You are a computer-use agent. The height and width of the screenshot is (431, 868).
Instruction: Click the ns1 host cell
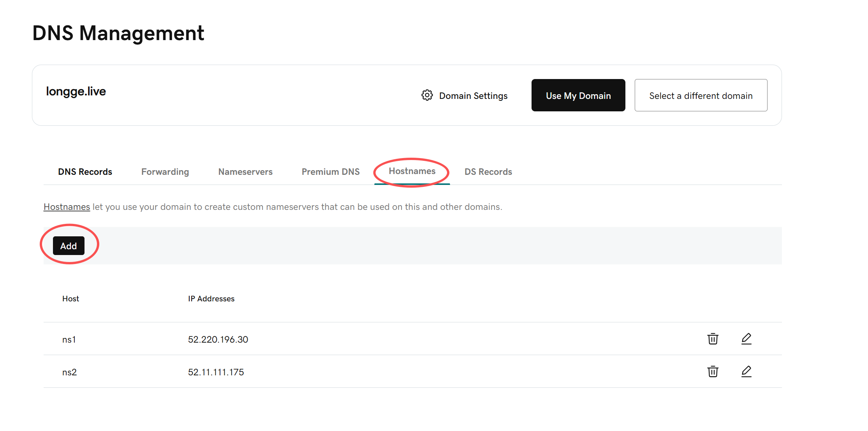tap(69, 340)
